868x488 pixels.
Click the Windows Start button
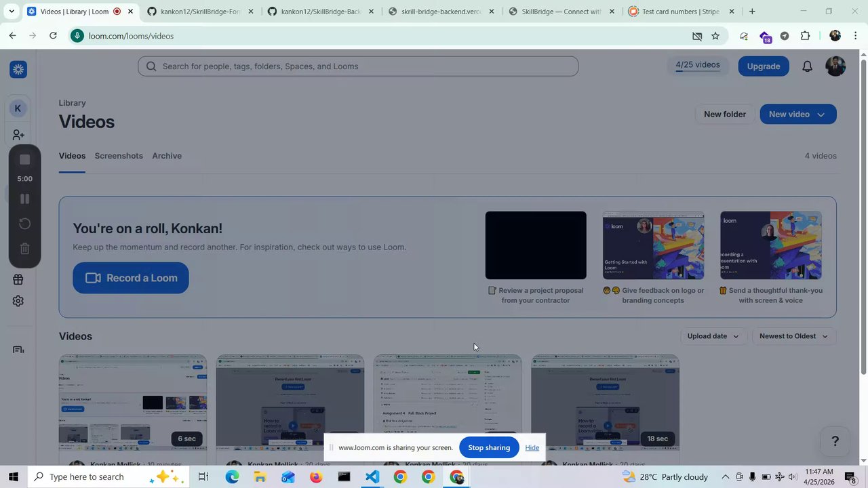point(13,477)
